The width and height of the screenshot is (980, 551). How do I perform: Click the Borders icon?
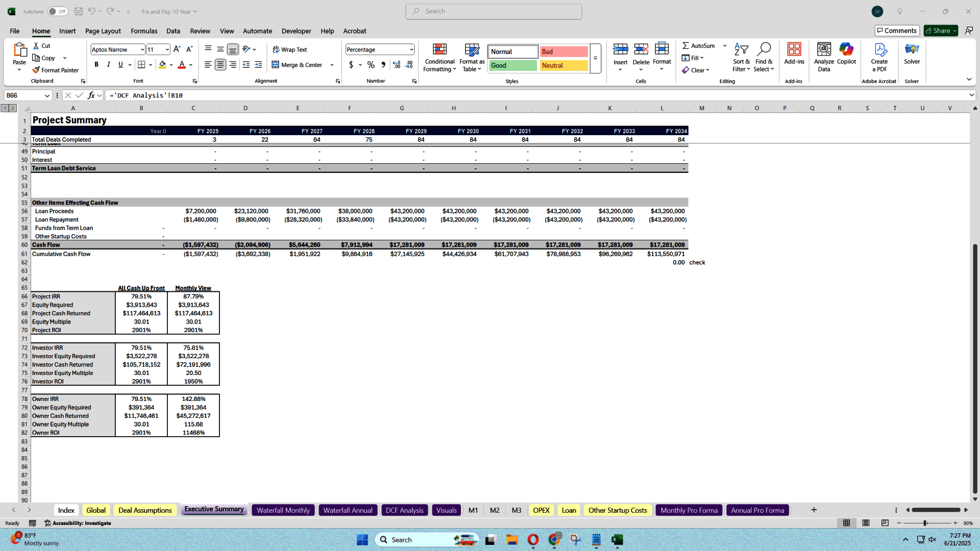(141, 65)
